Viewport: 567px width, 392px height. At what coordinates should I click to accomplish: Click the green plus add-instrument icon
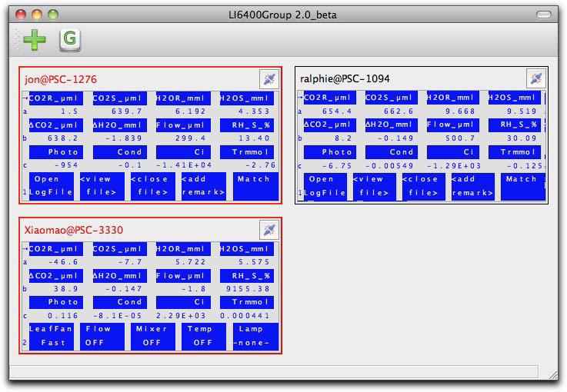(35, 39)
